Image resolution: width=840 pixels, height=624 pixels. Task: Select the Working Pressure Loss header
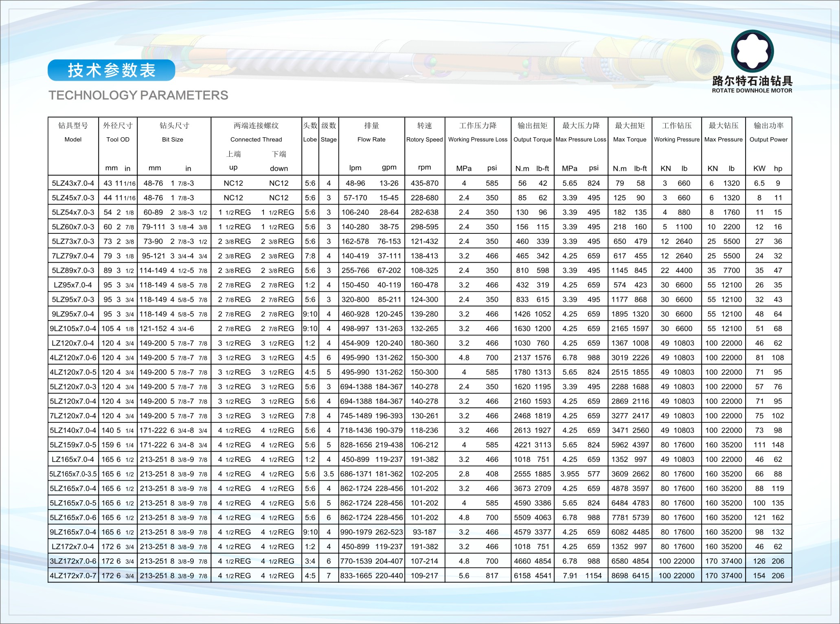pyautogui.click(x=478, y=139)
